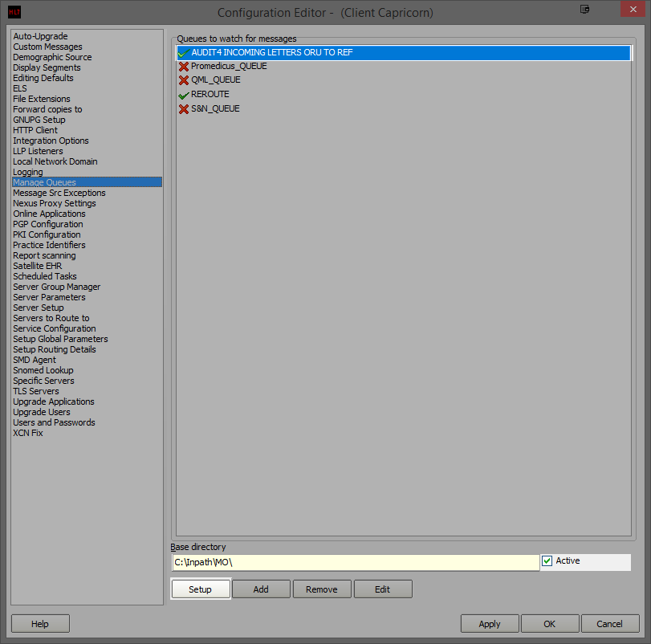Click red X icon beside Promedicus_QUEUE
Screen dimensions: 651x644
[x=184, y=67]
